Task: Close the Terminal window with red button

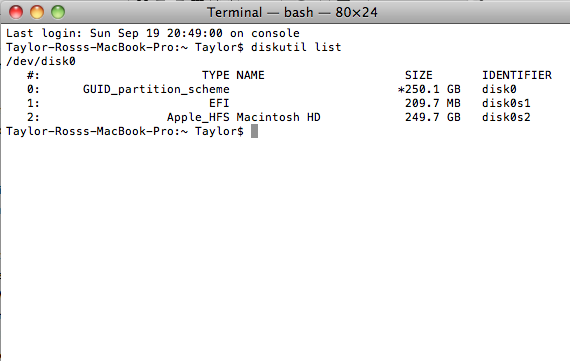Action: click(16, 12)
